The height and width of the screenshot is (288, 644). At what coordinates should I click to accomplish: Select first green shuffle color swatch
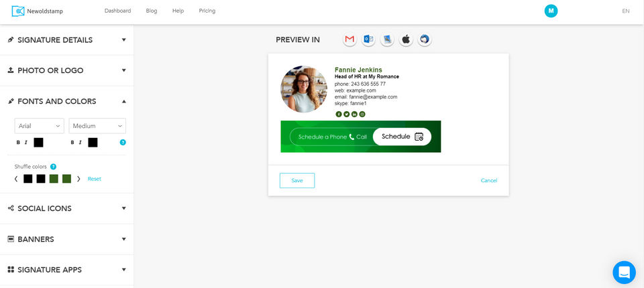point(54,179)
